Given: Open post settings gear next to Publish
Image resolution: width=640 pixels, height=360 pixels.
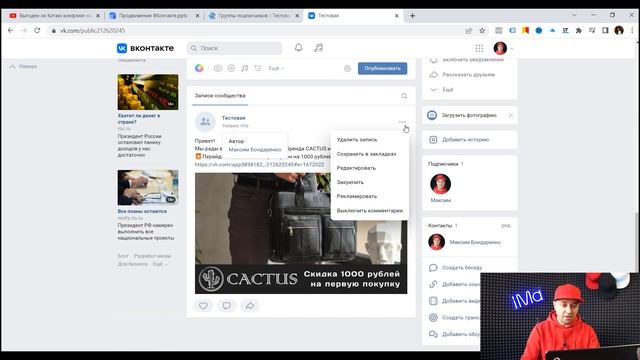Looking at the screenshot, I should click(347, 69).
